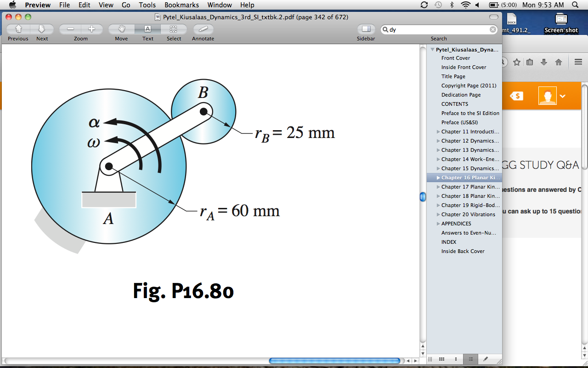This screenshot has width=588, height=368.
Task: Click the Zoom out minus icon
Action: (x=70, y=29)
